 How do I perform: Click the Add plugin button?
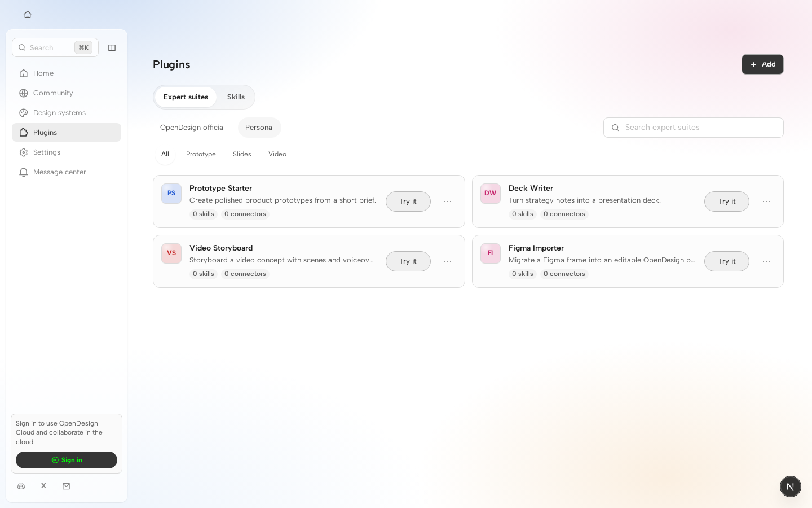[762, 64]
